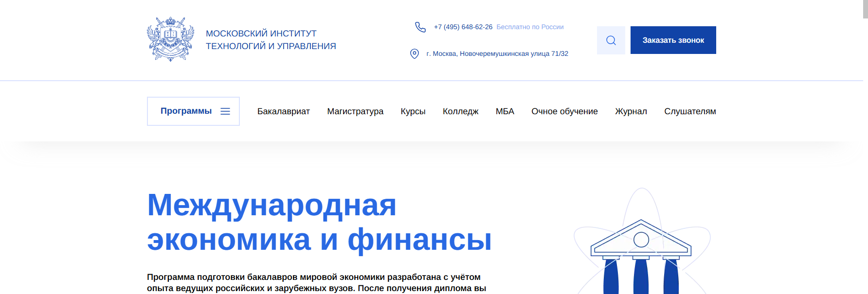Go to Бакалавриат section
Viewport: 868px width, 294px height.
pyautogui.click(x=284, y=111)
